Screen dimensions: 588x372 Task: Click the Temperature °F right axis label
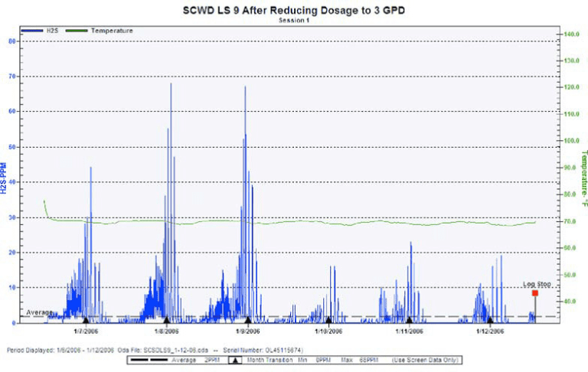pos(583,179)
